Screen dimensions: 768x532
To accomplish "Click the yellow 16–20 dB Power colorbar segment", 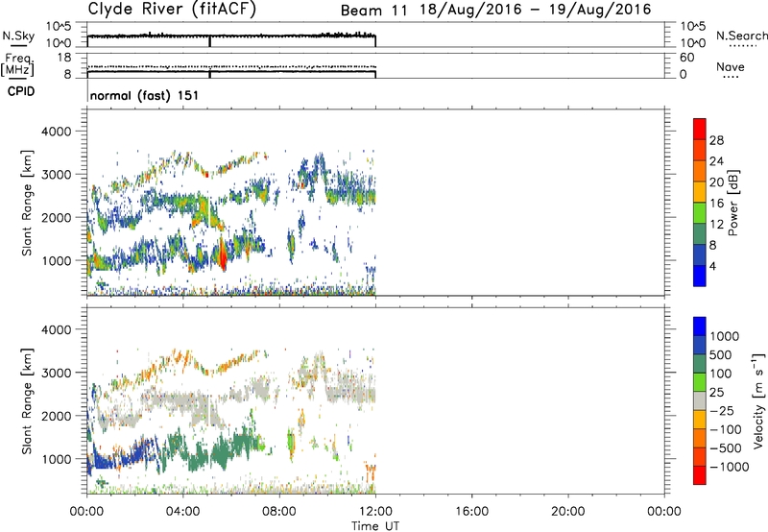I will (x=700, y=192).
